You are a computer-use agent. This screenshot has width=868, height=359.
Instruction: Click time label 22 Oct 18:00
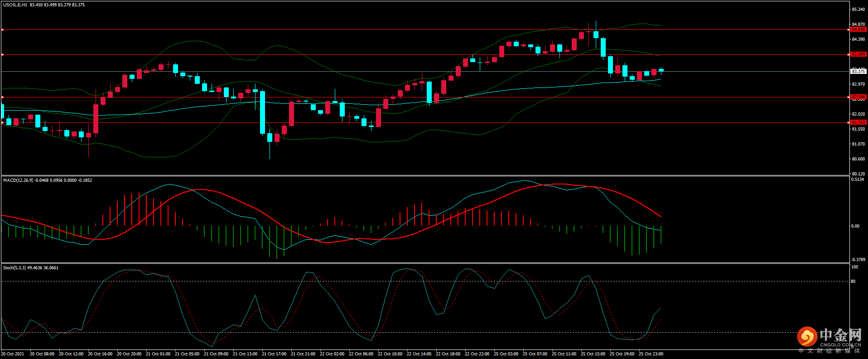[x=448, y=354]
